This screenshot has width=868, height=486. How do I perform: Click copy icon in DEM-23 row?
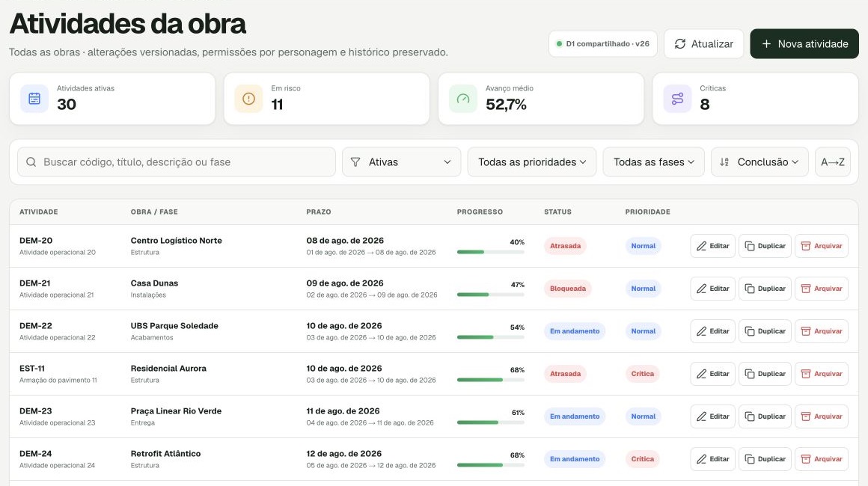pyautogui.click(x=750, y=416)
